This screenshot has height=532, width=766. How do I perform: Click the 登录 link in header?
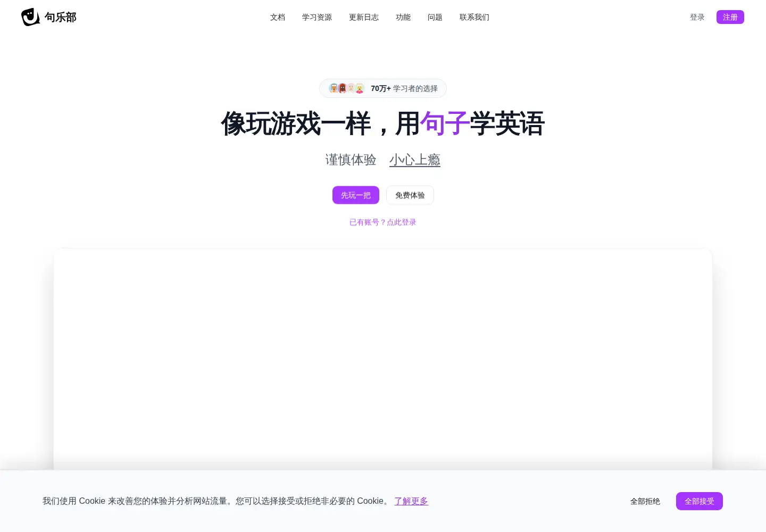697,17
